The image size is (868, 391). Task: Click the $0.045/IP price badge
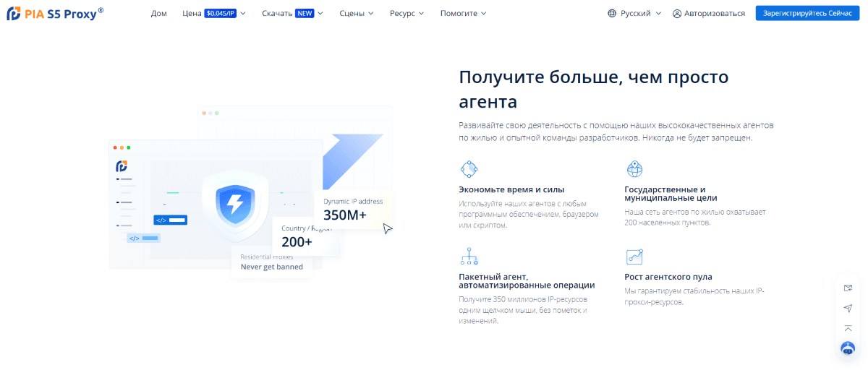tap(221, 13)
